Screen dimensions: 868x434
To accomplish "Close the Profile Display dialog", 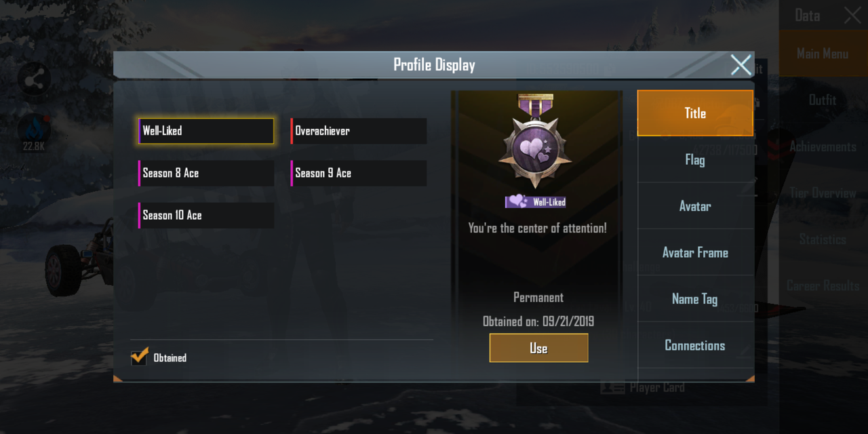I will [x=741, y=65].
